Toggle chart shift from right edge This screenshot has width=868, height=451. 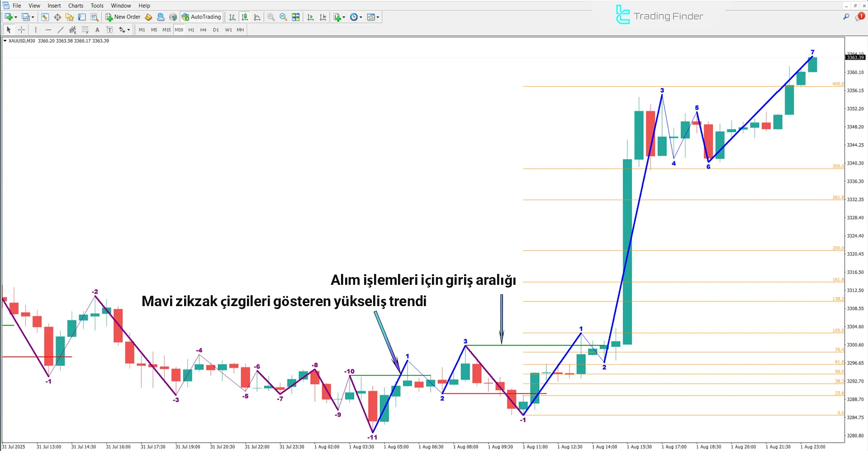(323, 17)
